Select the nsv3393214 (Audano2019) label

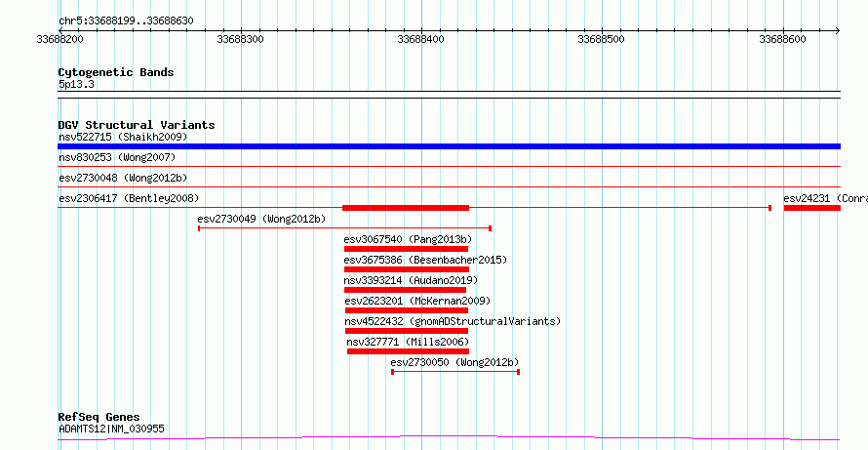(411, 280)
